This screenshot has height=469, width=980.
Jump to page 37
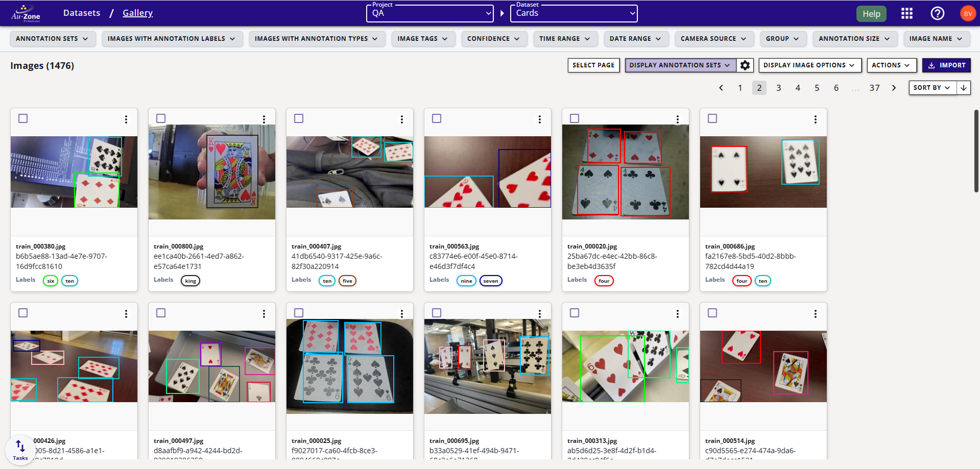(x=874, y=88)
